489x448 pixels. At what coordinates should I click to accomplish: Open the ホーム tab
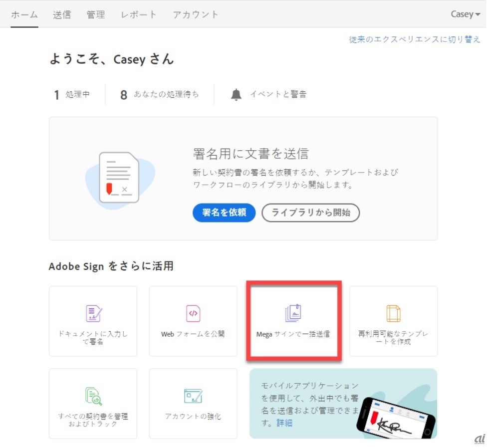(24, 14)
